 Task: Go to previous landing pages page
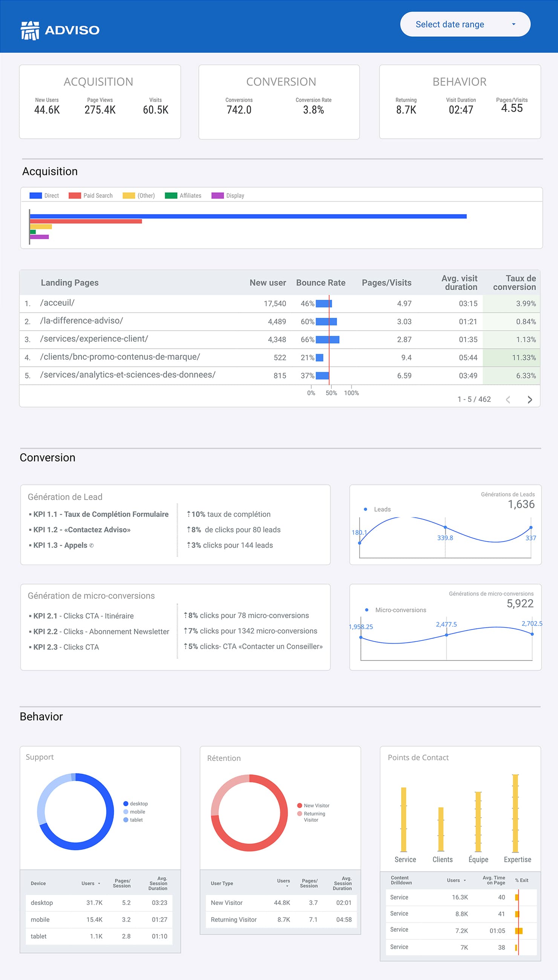pos(508,400)
